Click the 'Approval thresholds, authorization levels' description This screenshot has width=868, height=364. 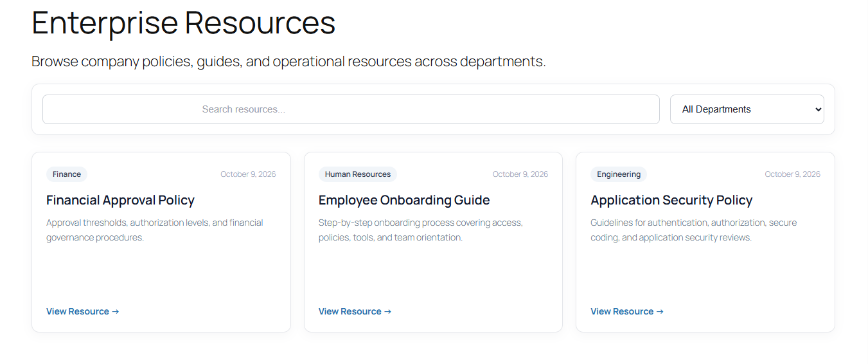pyautogui.click(x=155, y=230)
